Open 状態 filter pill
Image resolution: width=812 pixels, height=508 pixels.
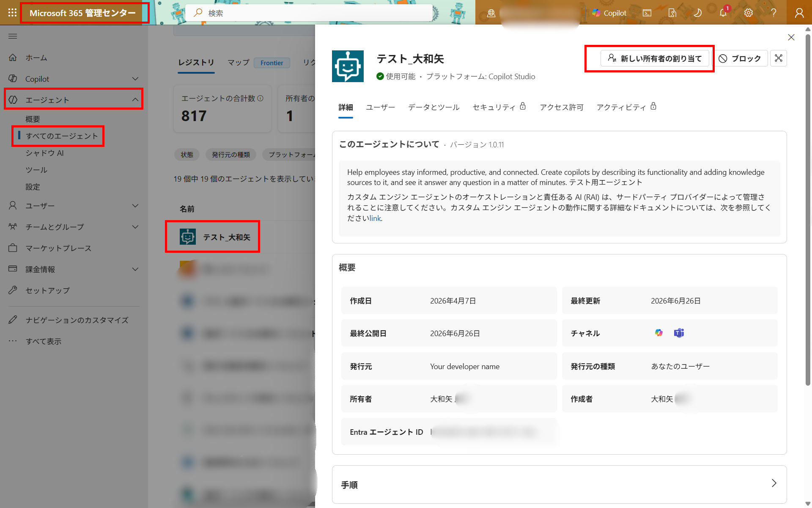click(187, 155)
